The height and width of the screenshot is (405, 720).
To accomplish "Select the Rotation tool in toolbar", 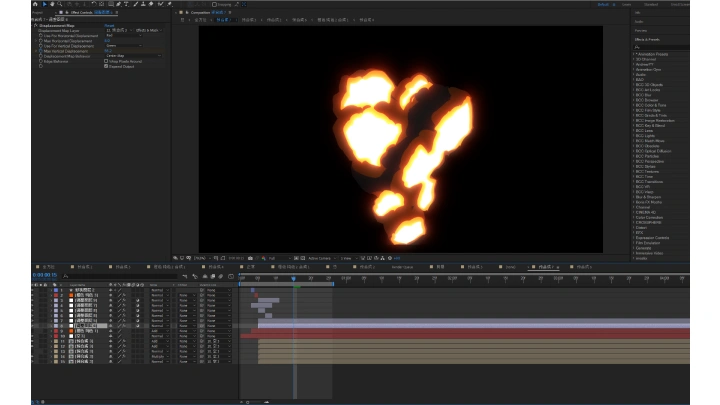I will point(94,4).
